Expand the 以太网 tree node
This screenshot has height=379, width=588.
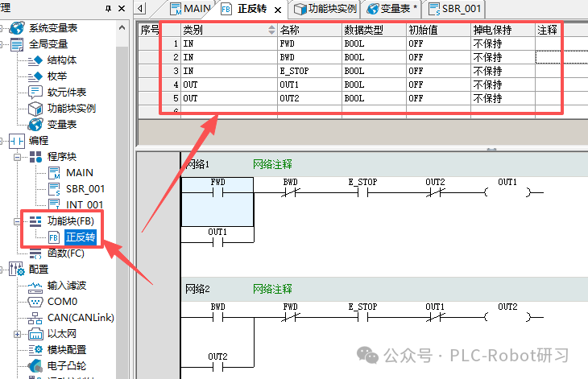[17, 334]
